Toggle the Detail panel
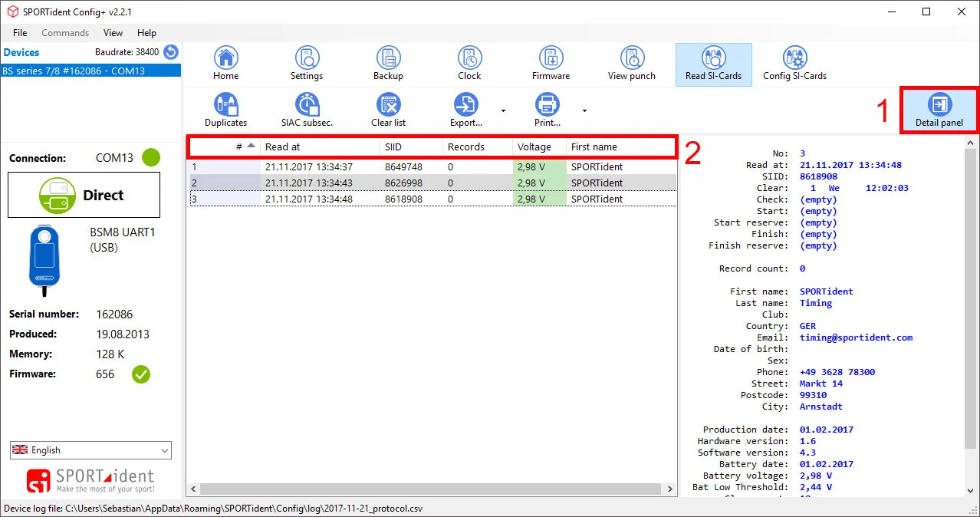Screen dimensions: 980x517 tap(939, 110)
